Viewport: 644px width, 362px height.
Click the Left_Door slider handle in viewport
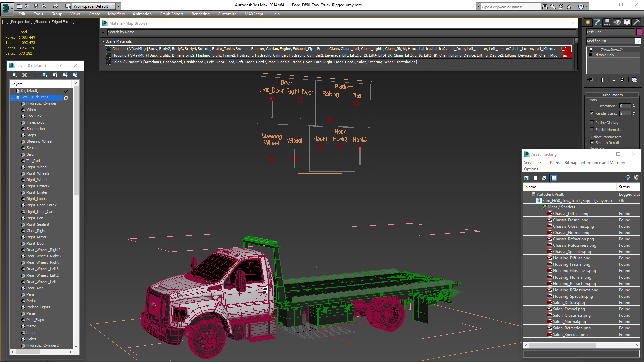pos(272,99)
